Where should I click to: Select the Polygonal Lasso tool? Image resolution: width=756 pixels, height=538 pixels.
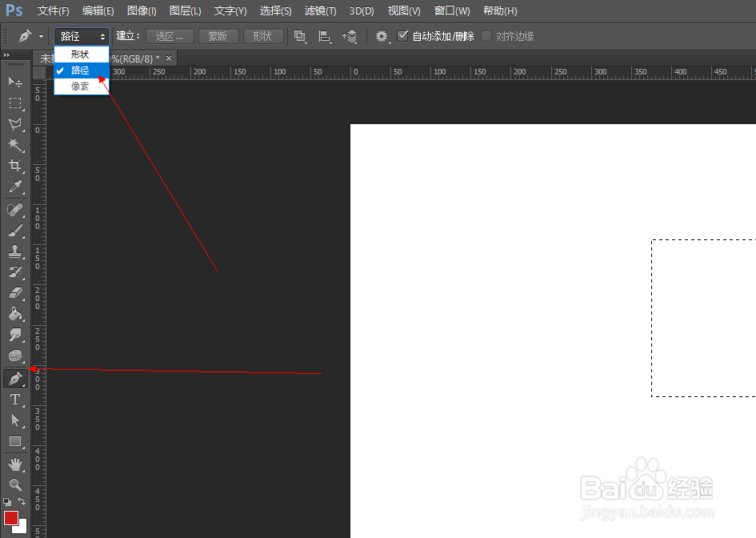click(x=15, y=123)
